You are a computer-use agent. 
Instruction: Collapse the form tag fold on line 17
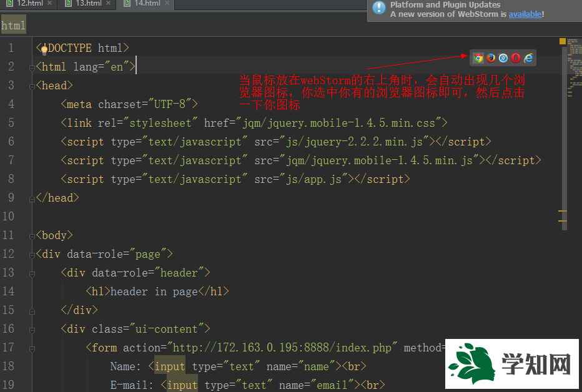click(32, 349)
